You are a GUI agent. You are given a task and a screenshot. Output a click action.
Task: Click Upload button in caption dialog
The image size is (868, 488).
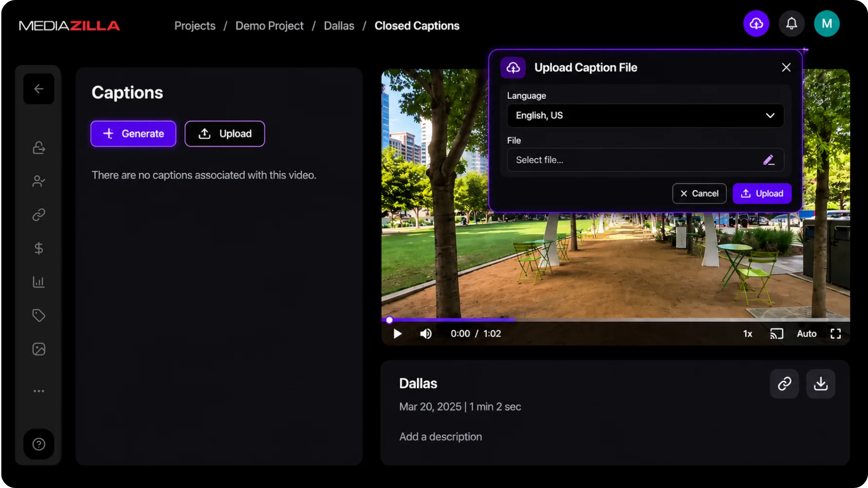click(x=762, y=194)
